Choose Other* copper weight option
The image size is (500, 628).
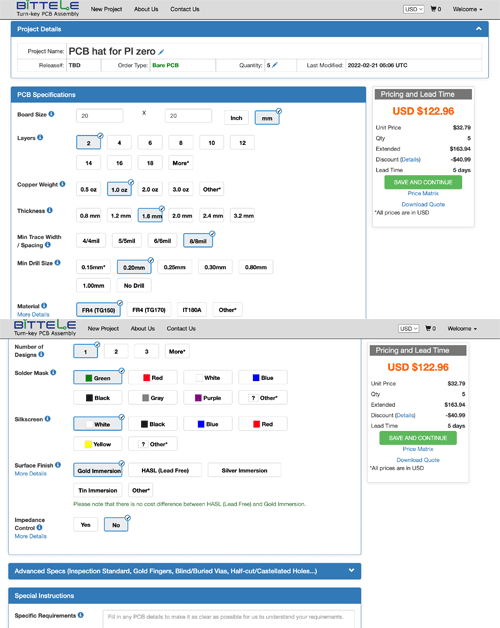pos(212,189)
